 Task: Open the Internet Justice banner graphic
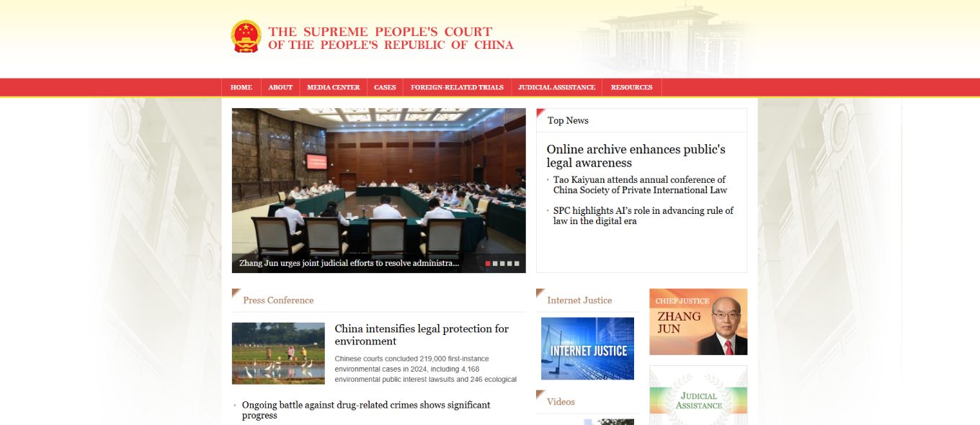(587, 349)
